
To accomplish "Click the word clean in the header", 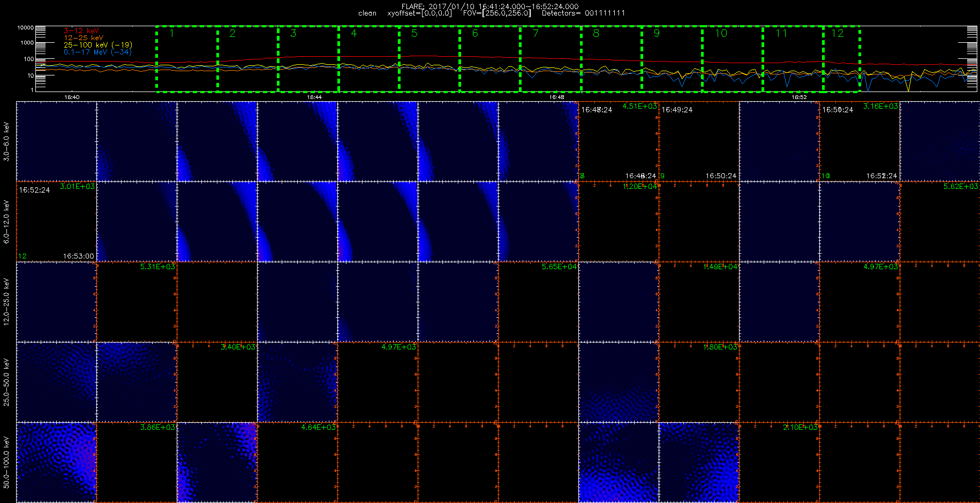I will [x=367, y=13].
